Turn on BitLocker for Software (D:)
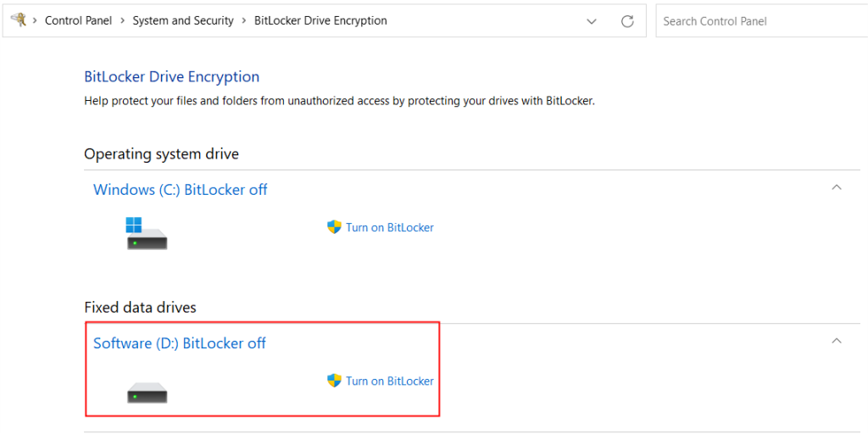Screen dimensions: 868x434 click(389, 381)
